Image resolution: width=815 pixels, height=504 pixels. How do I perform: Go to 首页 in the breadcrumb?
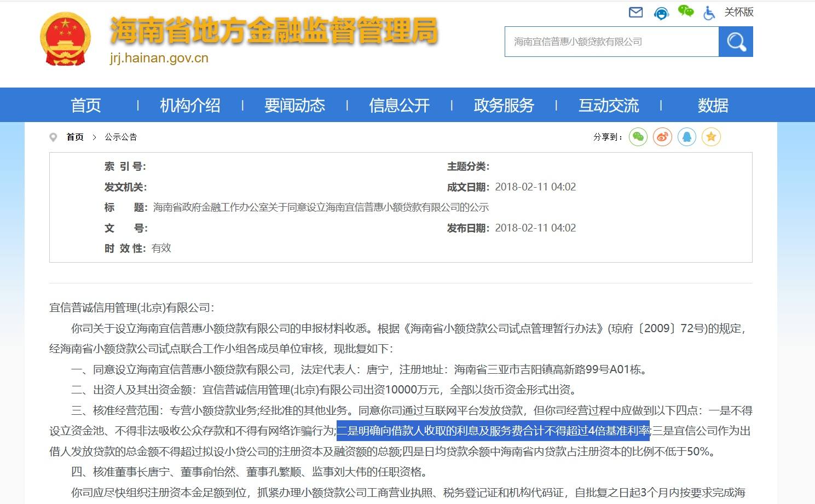click(75, 137)
